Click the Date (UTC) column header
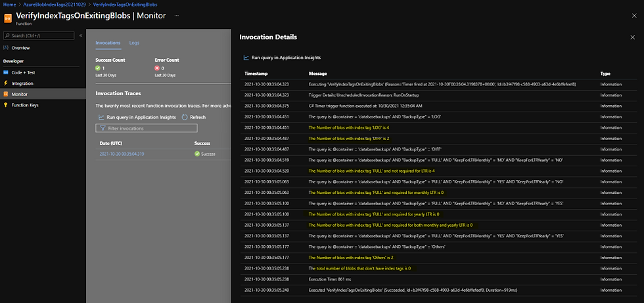The height and width of the screenshot is (303, 644). coord(111,143)
